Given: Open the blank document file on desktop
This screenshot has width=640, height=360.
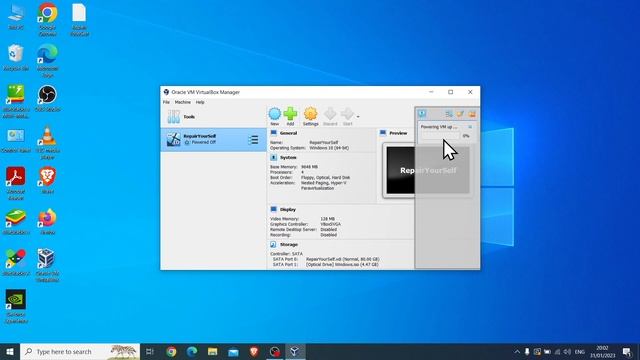Looking at the screenshot, I should (x=79, y=19).
